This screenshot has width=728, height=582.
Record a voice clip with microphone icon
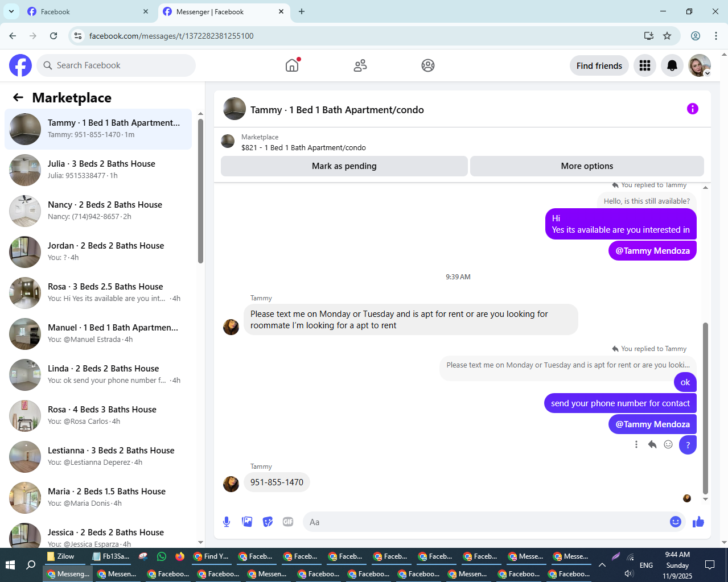[x=227, y=522]
